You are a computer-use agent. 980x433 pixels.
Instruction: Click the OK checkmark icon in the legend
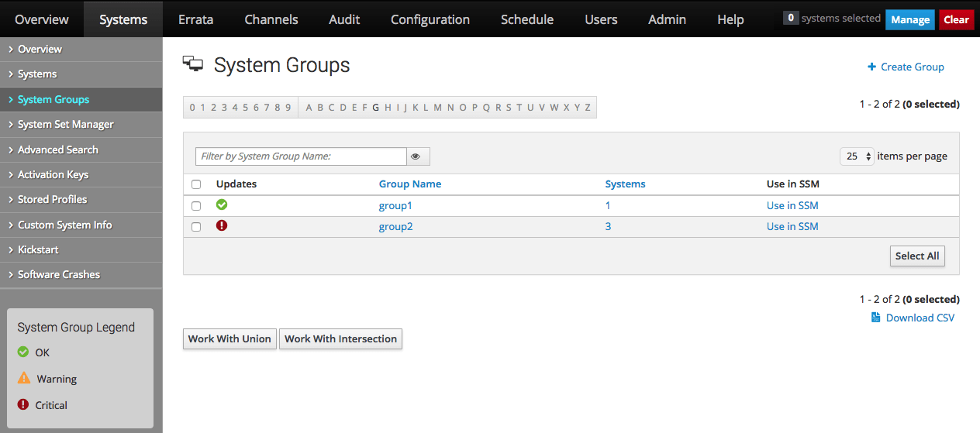pyautogui.click(x=23, y=352)
